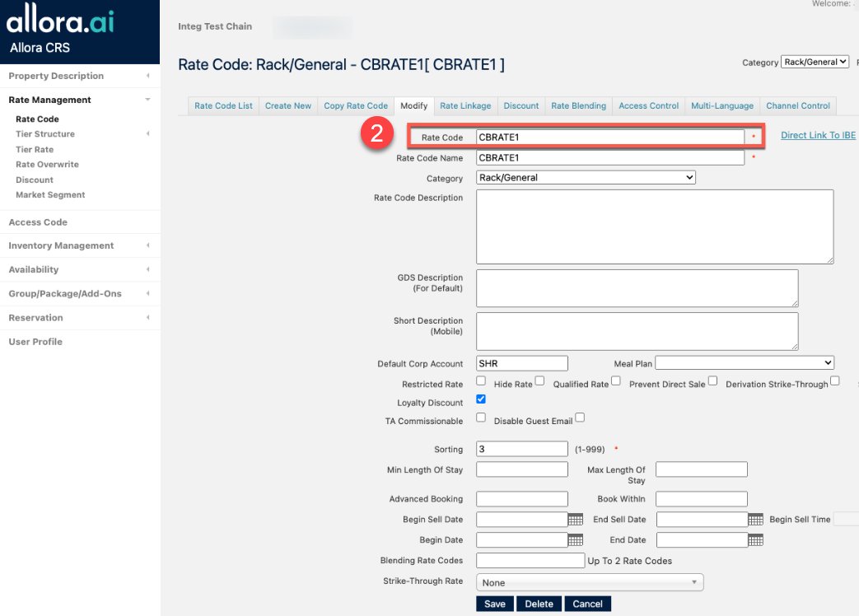The height and width of the screenshot is (616, 859).
Task: Check the Hide Rate option
Action: 539,380
